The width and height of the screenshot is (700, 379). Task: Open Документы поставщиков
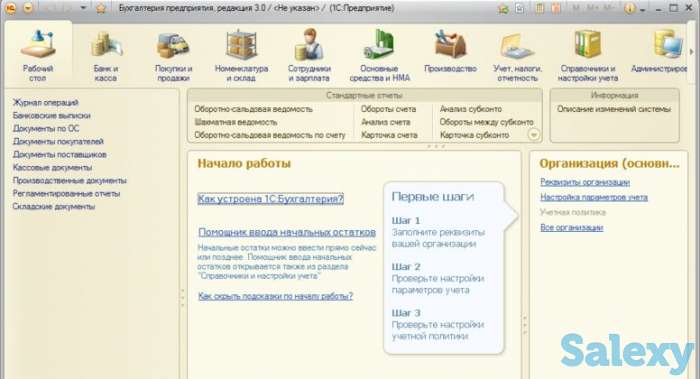coord(60,154)
